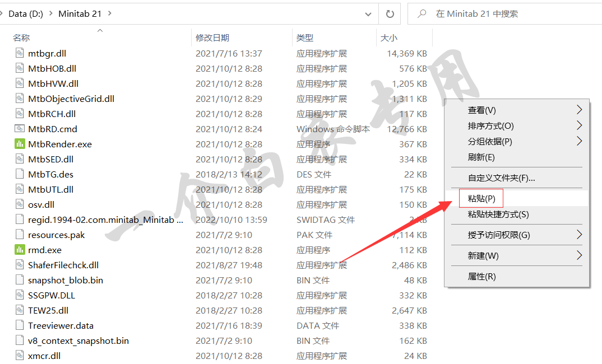Click the rmd.exe green application icon
Screen dimensions: 602x364
20,250
